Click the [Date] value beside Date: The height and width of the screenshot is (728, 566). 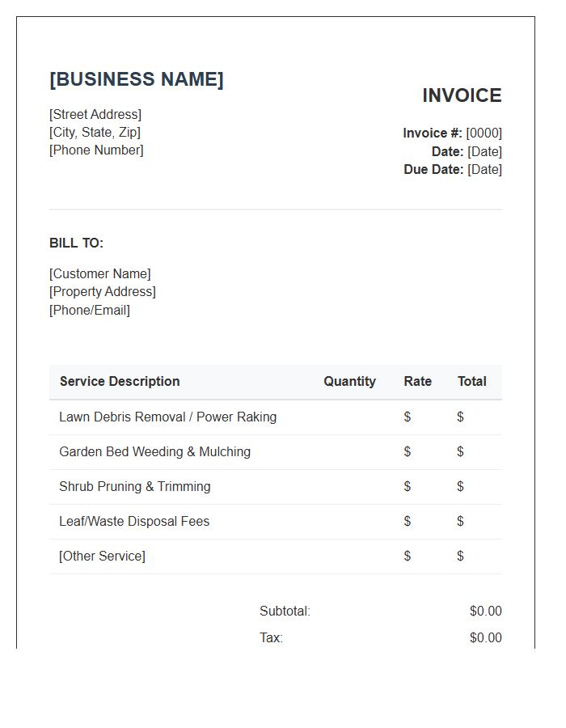tap(484, 151)
